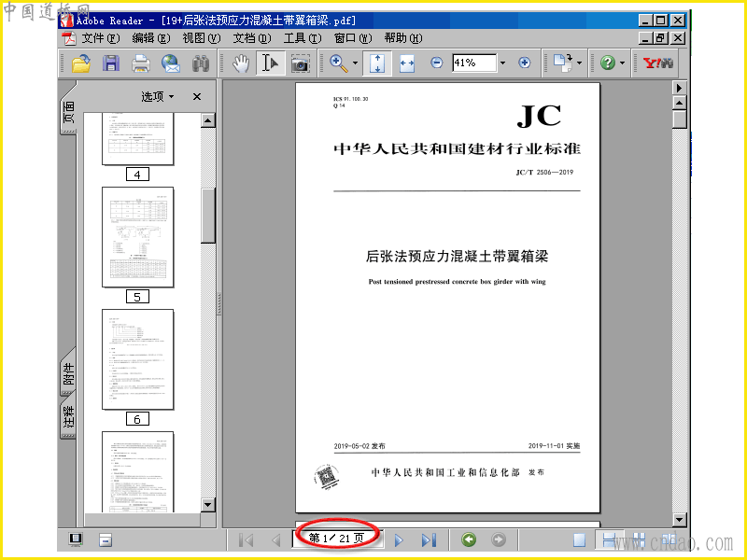Image resolution: width=747 pixels, height=560 pixels.
Task: Open Search with the binoculars icon
Action: pos(201,63)
